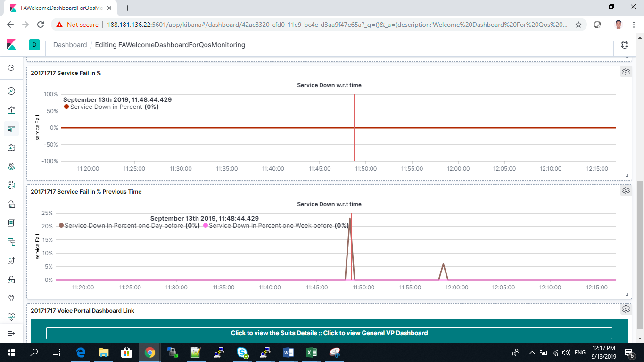
Task: Open the General VP Dashboard link
Action: (376, 333)
